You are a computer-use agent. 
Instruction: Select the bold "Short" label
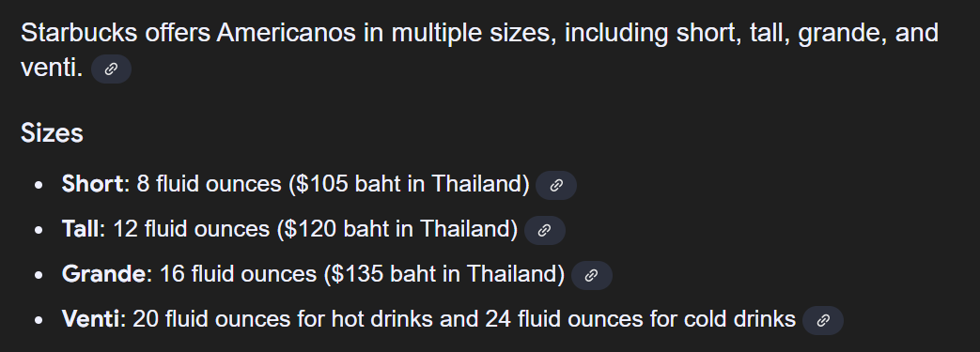pos(92,184)
